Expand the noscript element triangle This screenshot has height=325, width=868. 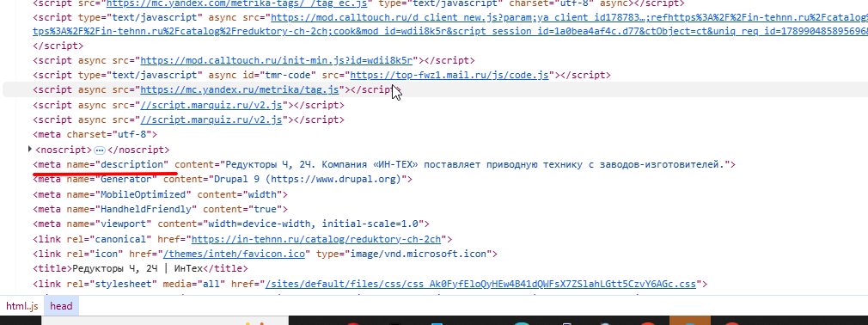pyautogui.click(x=30, y=150)
